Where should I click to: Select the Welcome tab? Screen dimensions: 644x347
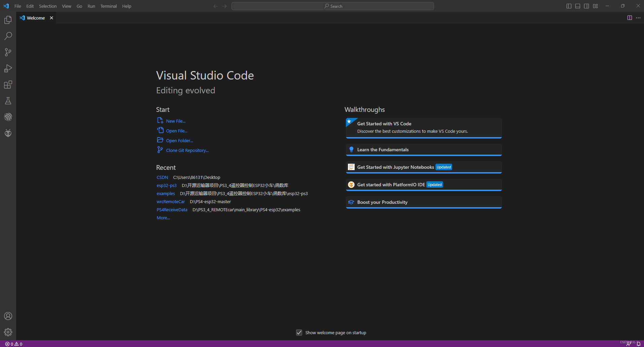(36, 18)
